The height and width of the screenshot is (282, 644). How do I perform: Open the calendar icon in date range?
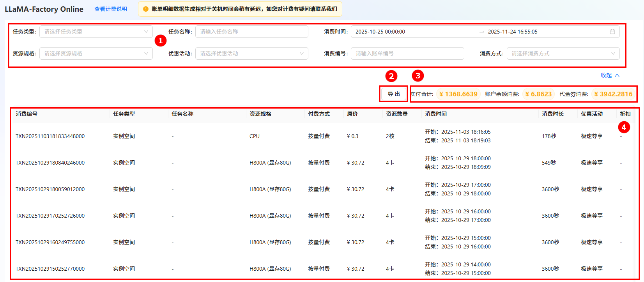[x=612, y=32]
